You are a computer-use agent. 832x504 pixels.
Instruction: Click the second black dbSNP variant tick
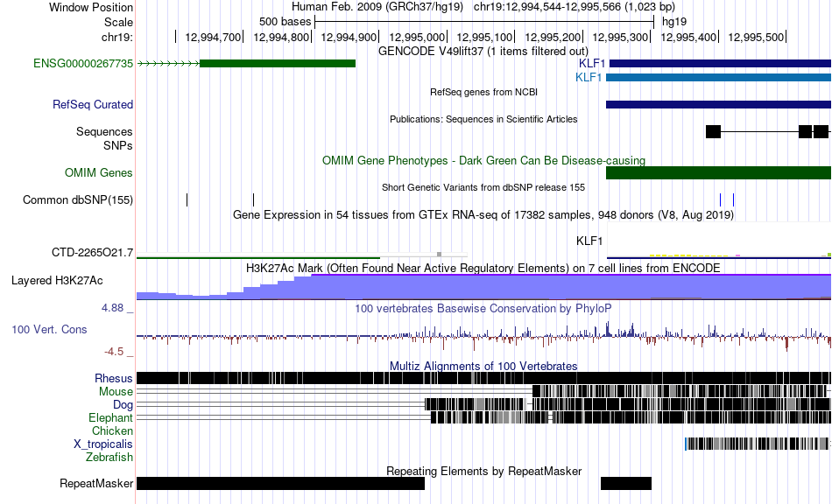253,199
